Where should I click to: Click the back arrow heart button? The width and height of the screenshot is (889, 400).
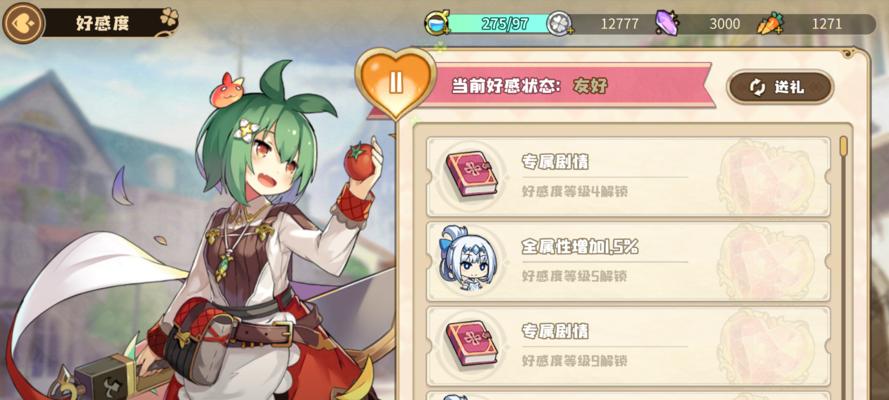[x=23, y=23]
